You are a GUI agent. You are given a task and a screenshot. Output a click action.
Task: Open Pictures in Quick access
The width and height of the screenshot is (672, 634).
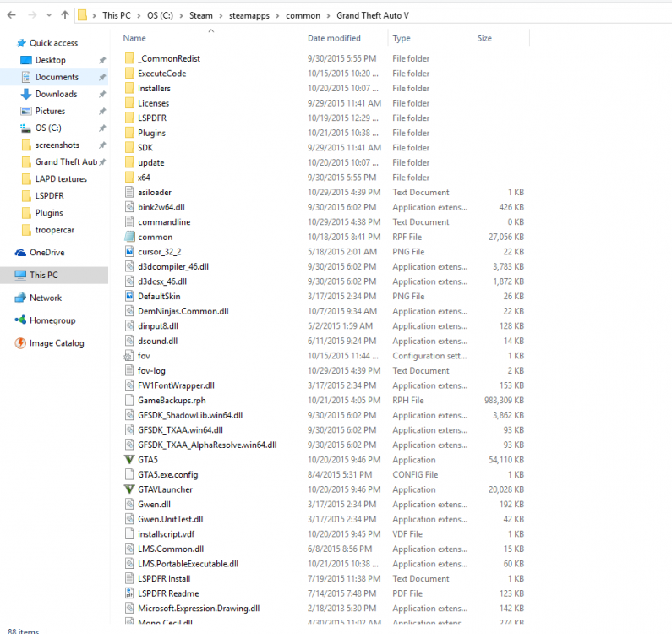pos(50,111)
